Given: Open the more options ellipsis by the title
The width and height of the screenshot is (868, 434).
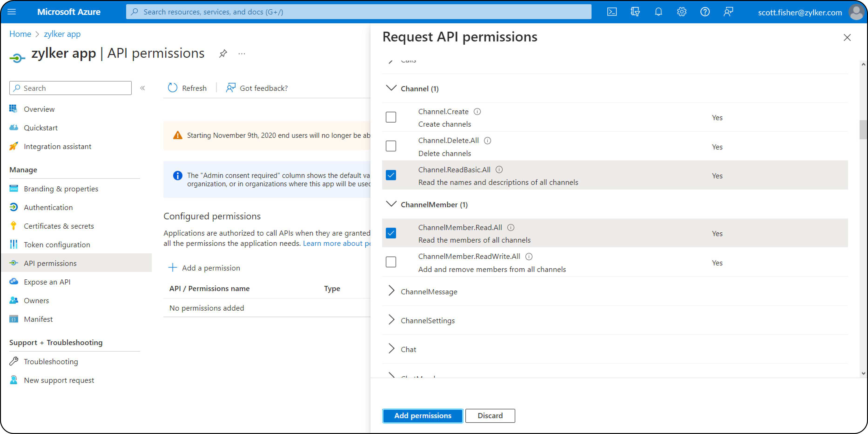Looking at the screenshot, I should [242, 54].
